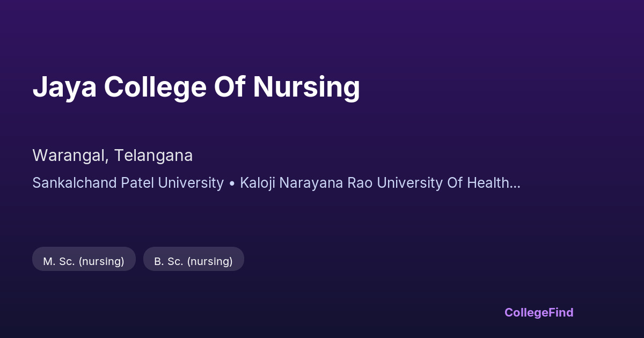This screenshot has width=644, height=338.
Task: Open Sankalchand Patel University link
Action: tap(128, 183)
